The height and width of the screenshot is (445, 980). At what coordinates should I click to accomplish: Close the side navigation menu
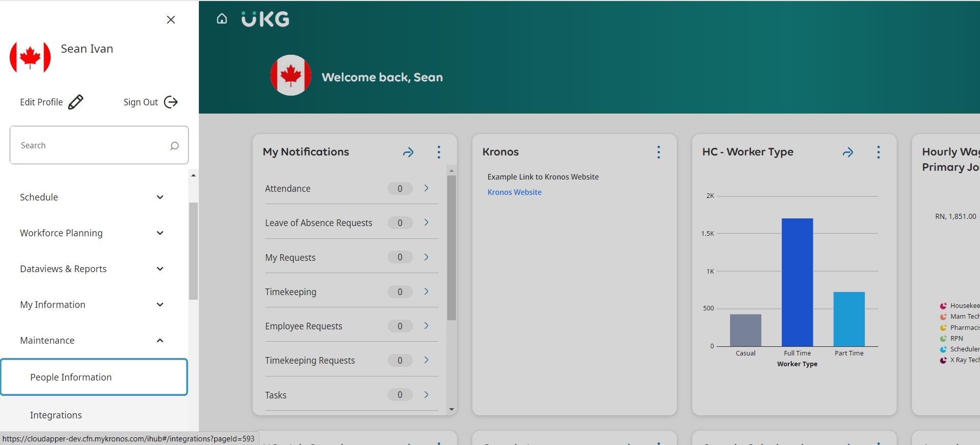pyautogui.click(x=171, y=19)
